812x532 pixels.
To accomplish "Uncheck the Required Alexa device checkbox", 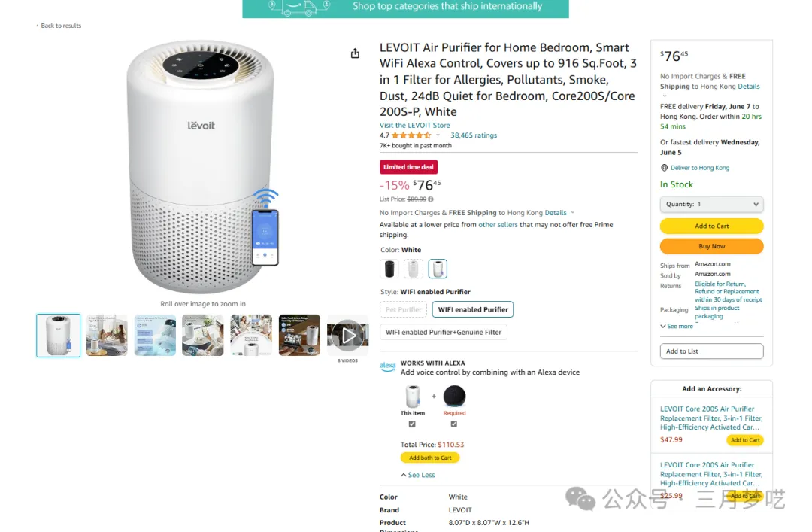I will click(454, 424).
